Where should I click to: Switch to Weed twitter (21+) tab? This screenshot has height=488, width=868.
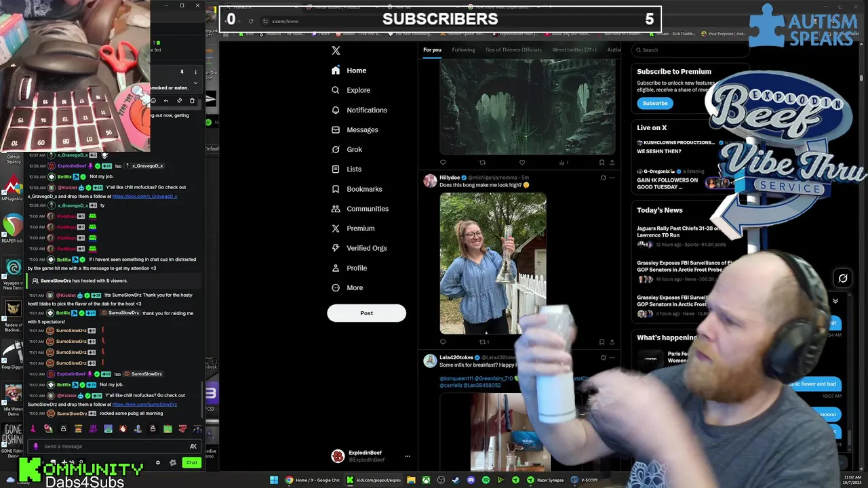click(574, 49)
